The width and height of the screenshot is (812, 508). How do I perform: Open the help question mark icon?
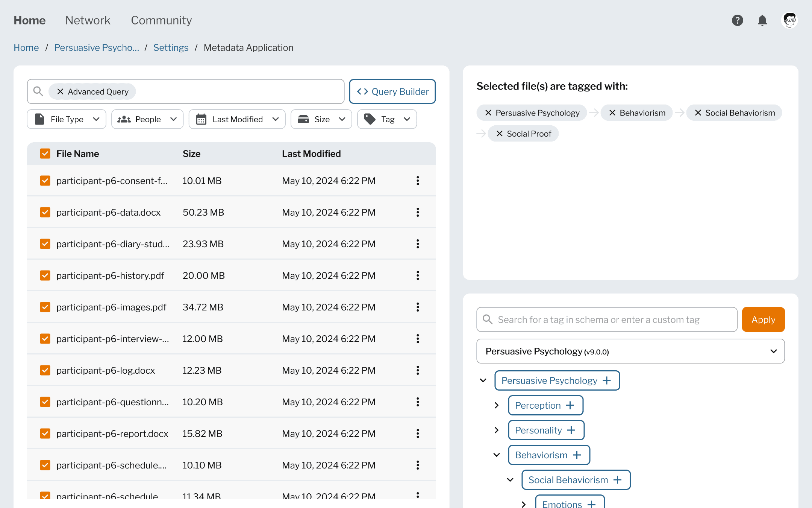click(737, 20)
